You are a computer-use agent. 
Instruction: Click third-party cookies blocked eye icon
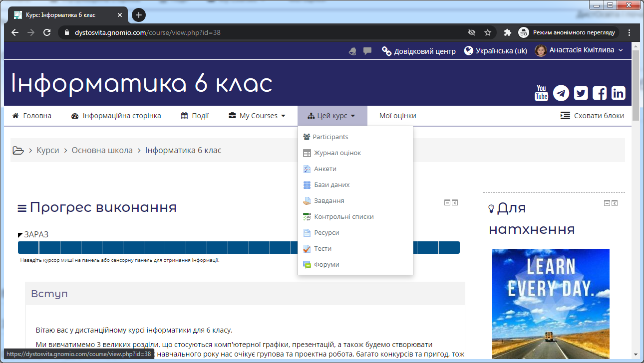pyautogui.click(x=472, y=32)
